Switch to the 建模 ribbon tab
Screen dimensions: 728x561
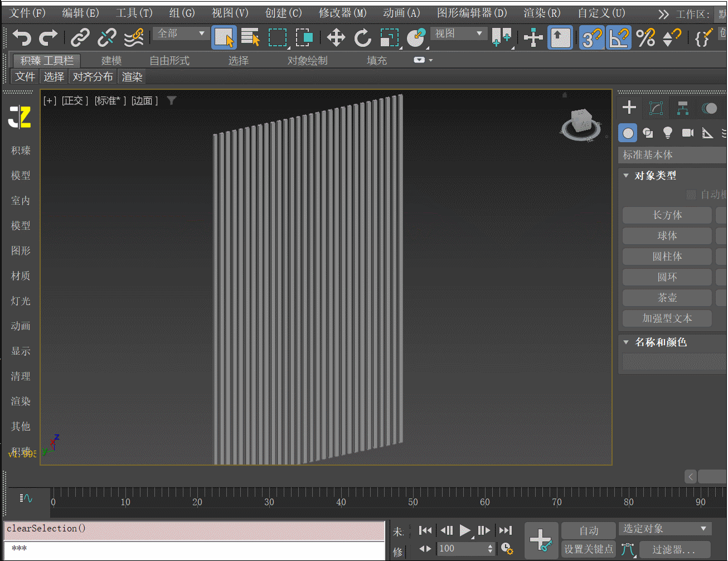pos(111,60)
